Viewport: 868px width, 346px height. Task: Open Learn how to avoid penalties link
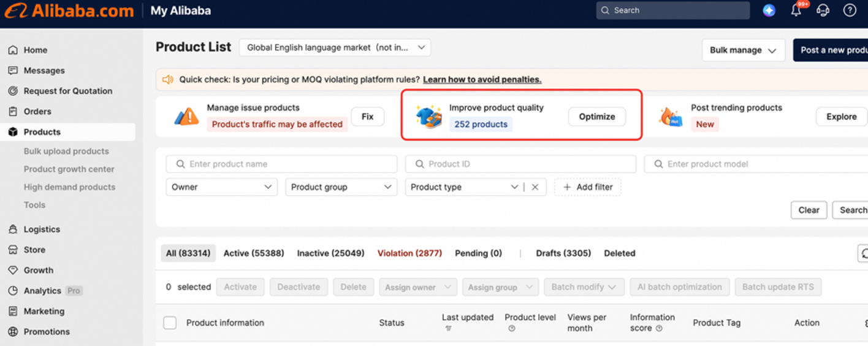482,80
